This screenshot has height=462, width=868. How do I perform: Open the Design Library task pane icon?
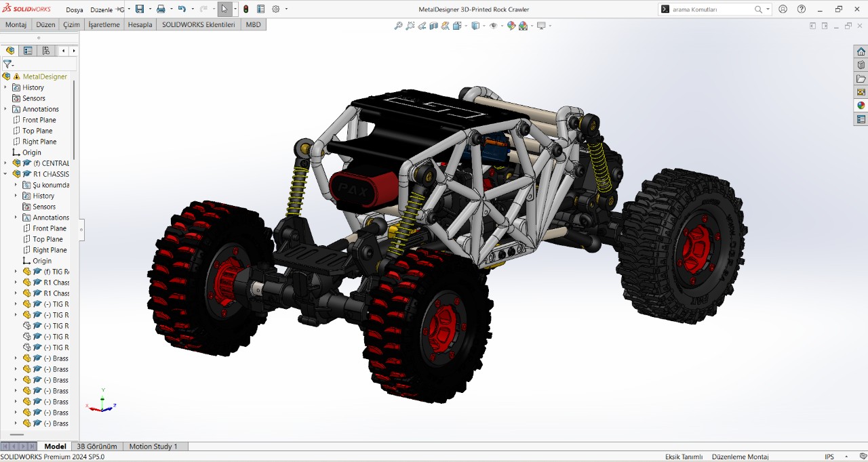click(x=861, y=65)
